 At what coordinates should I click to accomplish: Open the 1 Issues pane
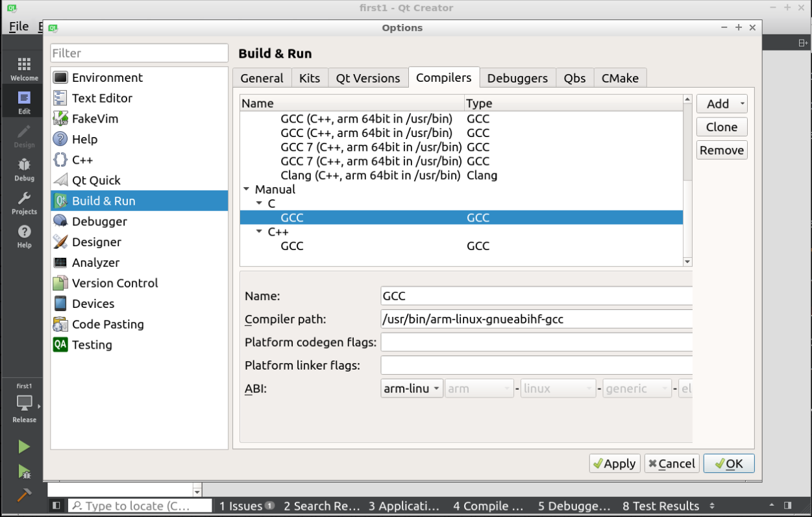coord(246,506)
